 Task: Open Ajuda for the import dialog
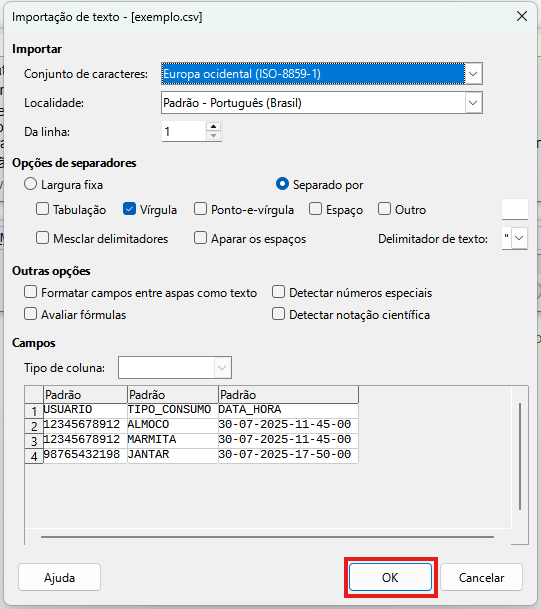click(x=59, y=577)
